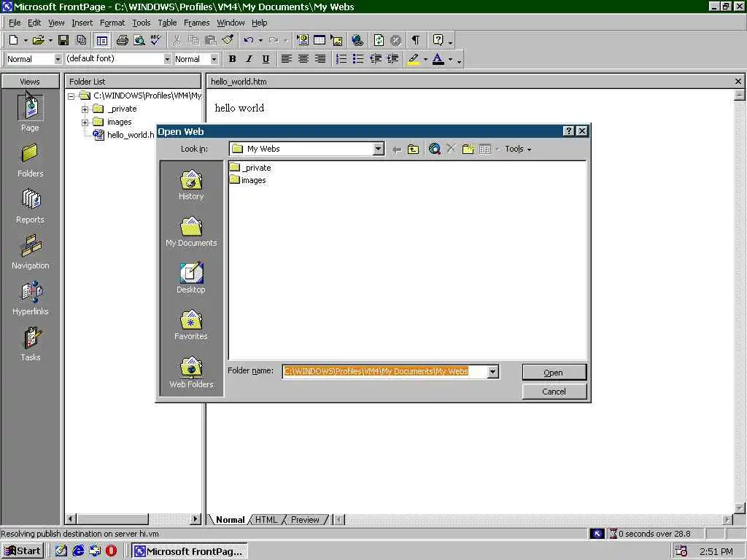Click the Refresh page toolbar icon
This screenshot has height=560, width=747.
click(379, 41)
